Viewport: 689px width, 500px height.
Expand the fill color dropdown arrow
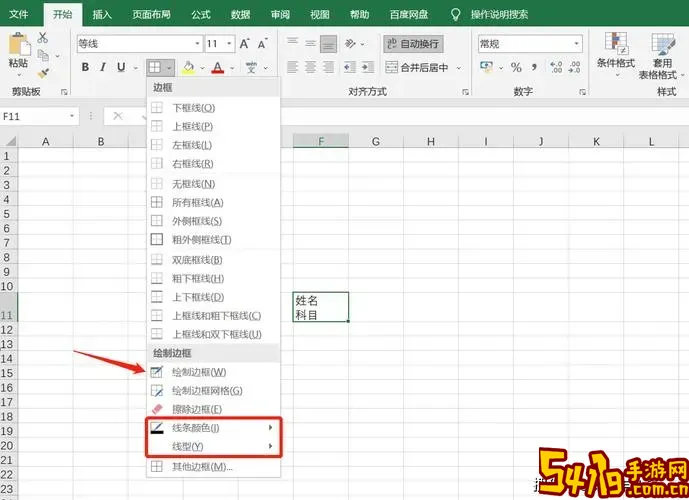point(203,68)
